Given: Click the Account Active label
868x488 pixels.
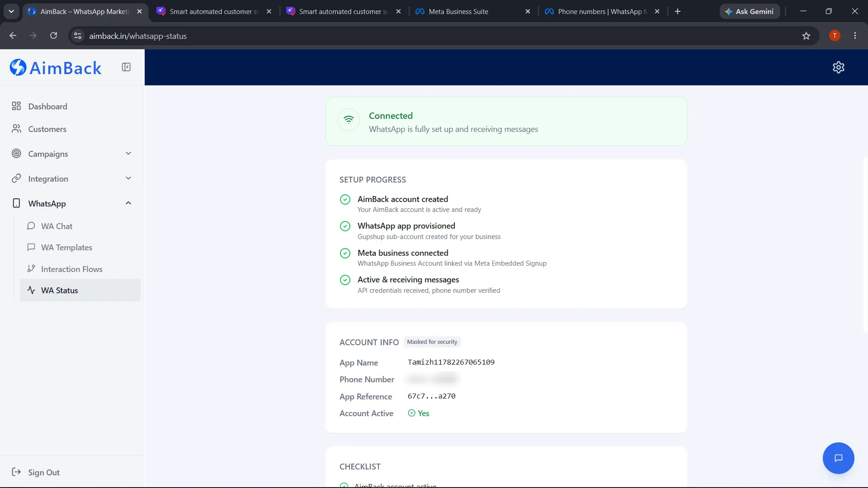Looking at the screenshot, I should (x=366, y=413).
